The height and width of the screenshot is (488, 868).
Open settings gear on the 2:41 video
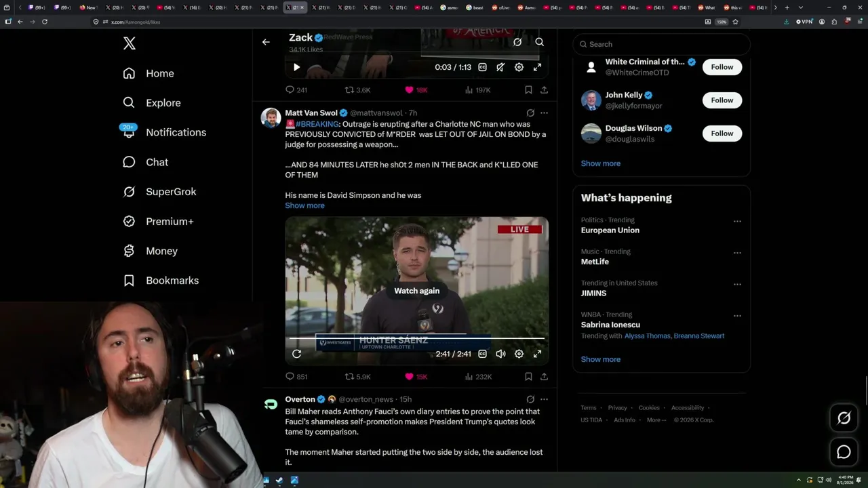click(x=519, y=354)
